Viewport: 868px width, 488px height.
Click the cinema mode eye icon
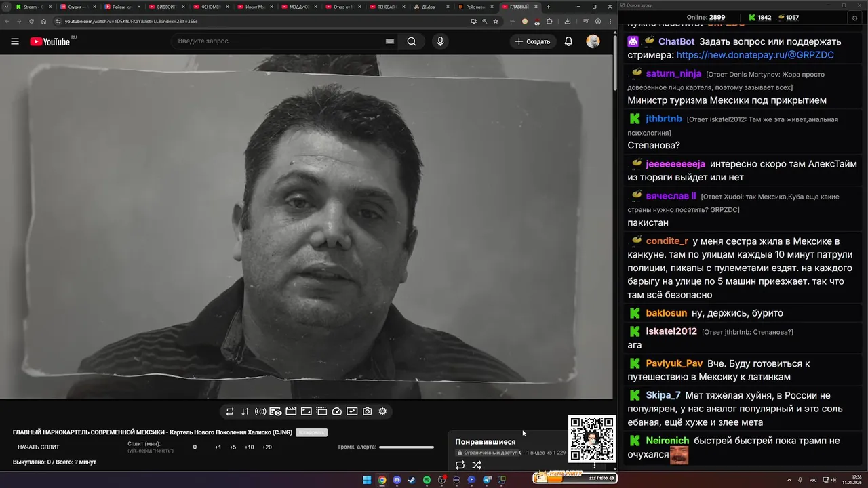coord(275,411)
